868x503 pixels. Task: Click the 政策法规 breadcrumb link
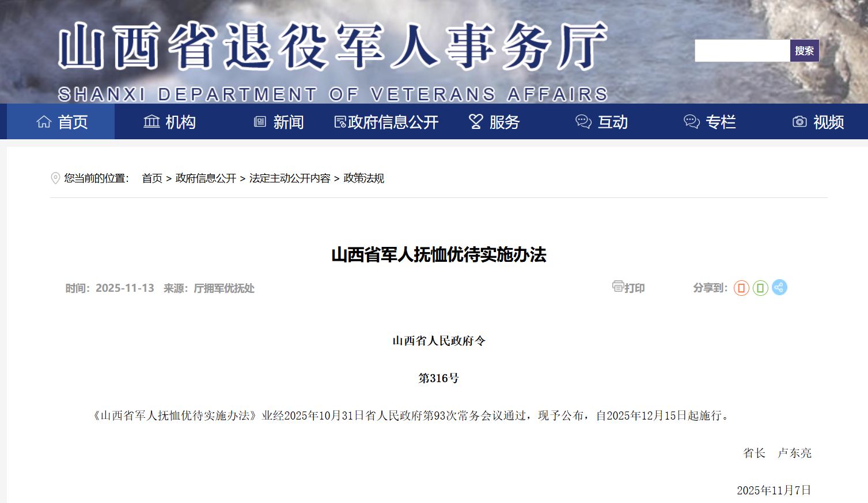[363, 178]
